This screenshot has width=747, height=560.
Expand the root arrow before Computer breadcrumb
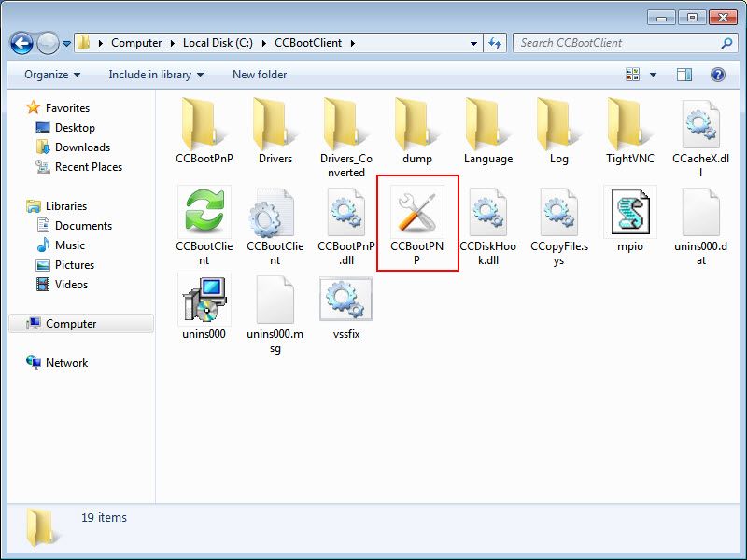[x=101, y=43]
